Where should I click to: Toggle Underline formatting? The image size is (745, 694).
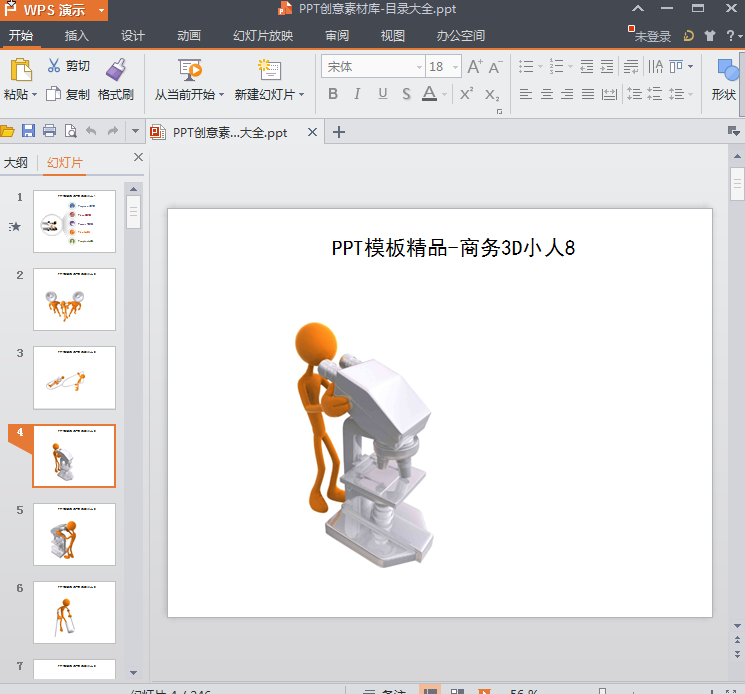point(382,94)
